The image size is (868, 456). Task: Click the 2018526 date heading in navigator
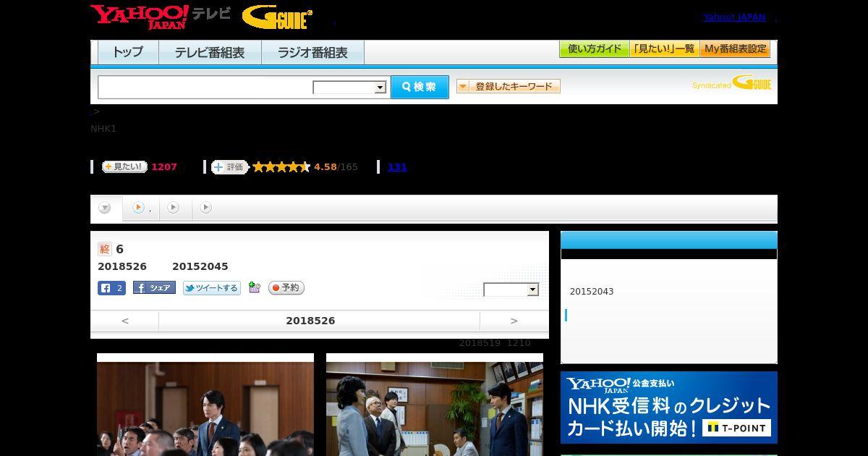coord(310,321)
